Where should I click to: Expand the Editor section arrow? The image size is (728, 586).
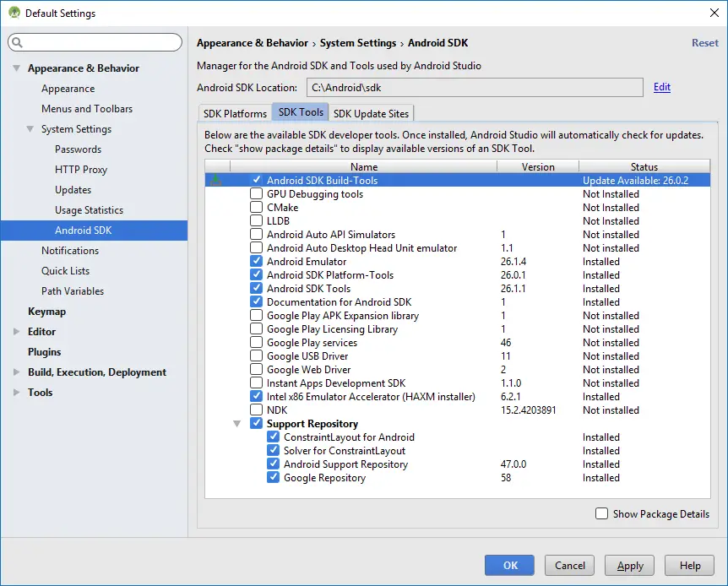(16, 332)
